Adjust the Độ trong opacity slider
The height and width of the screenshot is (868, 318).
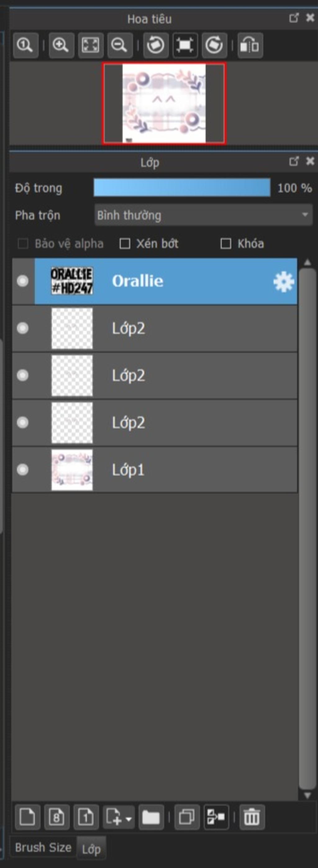click(182, 188)
